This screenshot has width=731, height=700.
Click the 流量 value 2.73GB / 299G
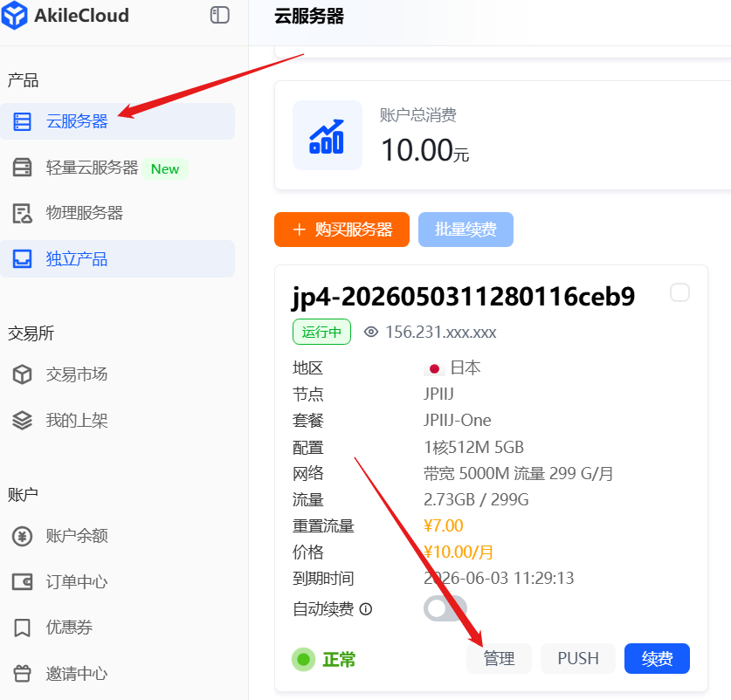coord(476,499)
